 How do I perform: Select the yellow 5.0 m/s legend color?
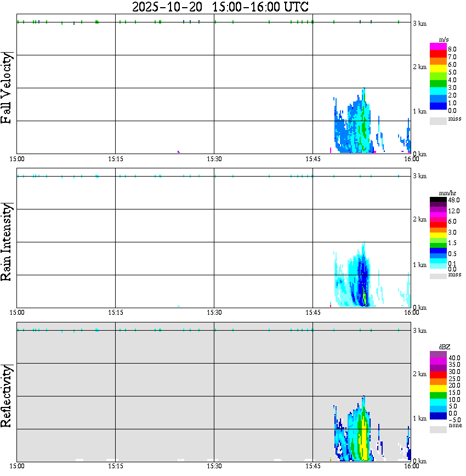[438, 69]
